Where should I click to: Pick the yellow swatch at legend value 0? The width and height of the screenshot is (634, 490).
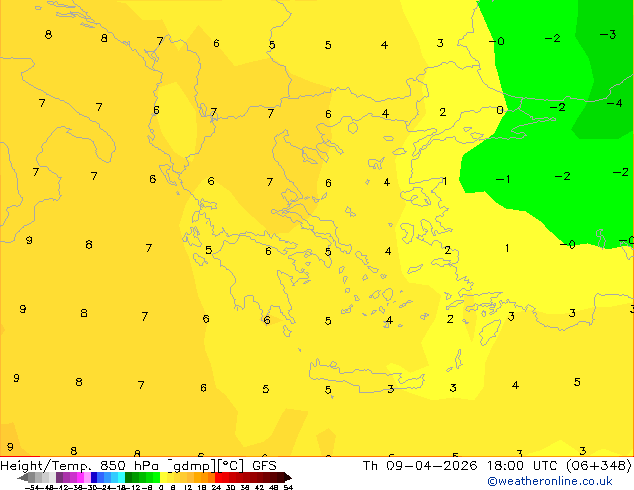(163, 477)
